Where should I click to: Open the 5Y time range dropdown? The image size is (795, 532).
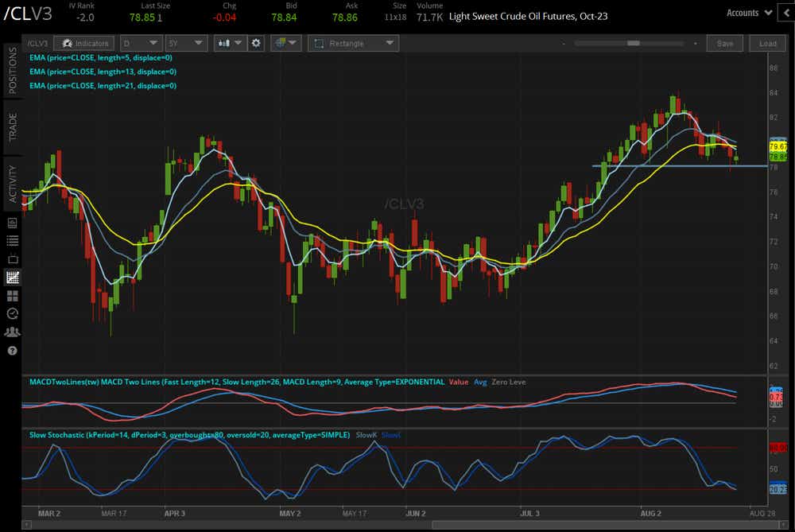[x=187, y=44]
